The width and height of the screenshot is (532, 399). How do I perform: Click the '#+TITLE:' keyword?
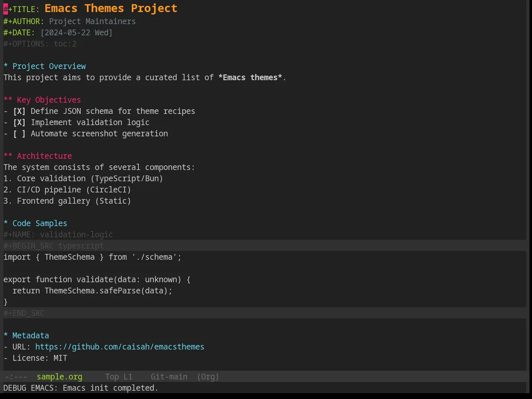tap(22, 9)
